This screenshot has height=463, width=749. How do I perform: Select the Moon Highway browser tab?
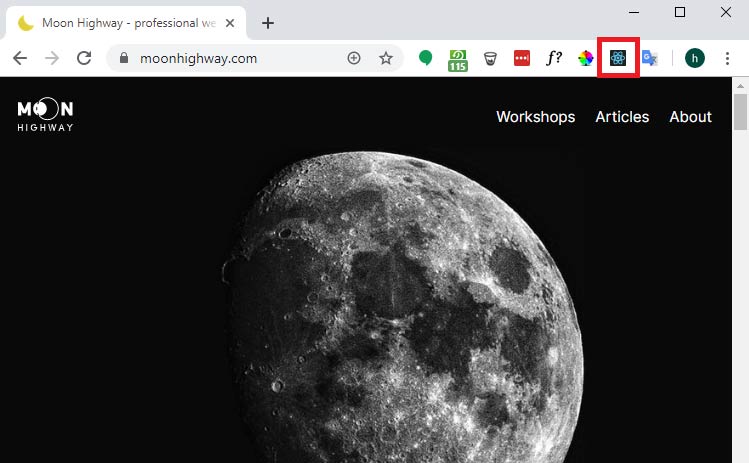(126, 23)
